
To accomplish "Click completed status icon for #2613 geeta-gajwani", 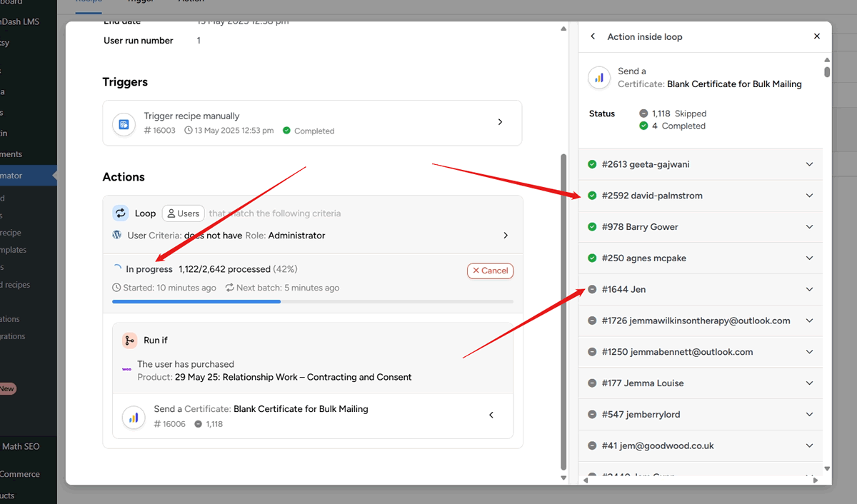I will pyautogui.click(x=592, y=164).
